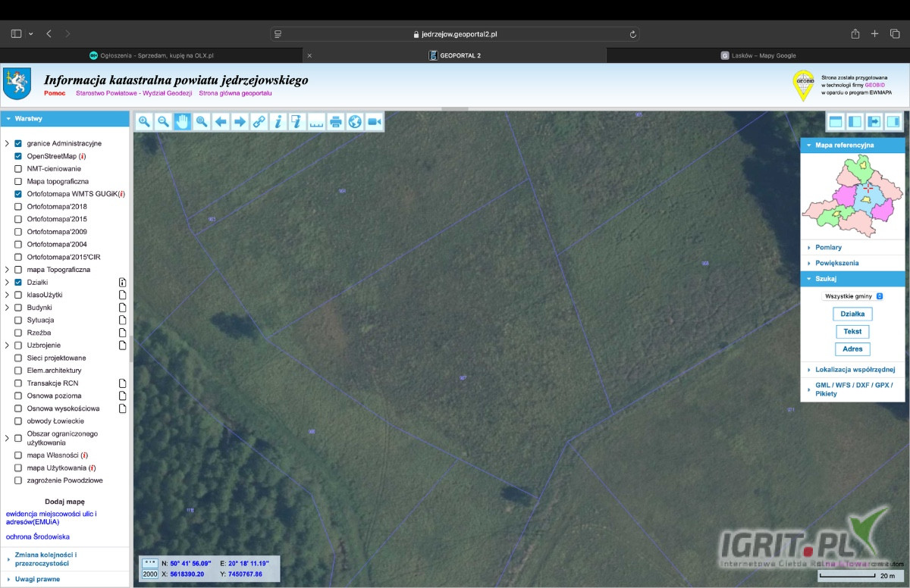Open the ochrona Środowiska link

pos(38,536)
